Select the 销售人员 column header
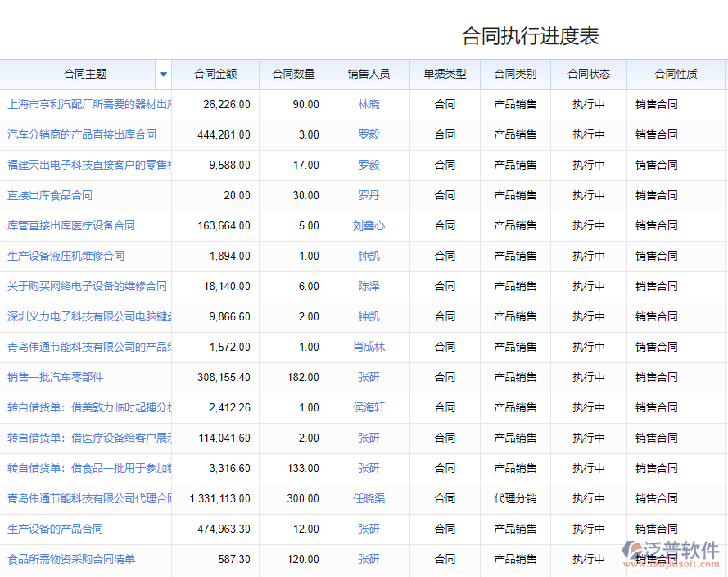Image resolution: width=728 pixels, height=577 pixels. pyautogui.click(x=369, y=75)
